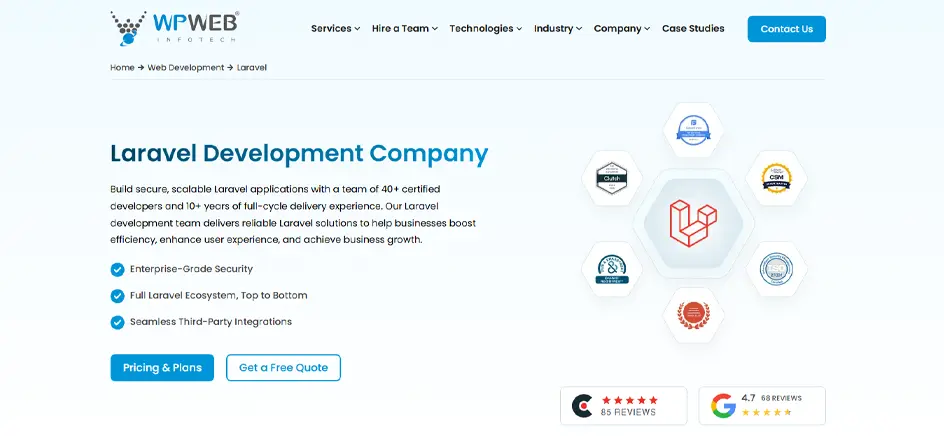Image resolution: width=944 pixels, height=436 pixels.
Task: Expand the Industry menu
Action: 557,28
